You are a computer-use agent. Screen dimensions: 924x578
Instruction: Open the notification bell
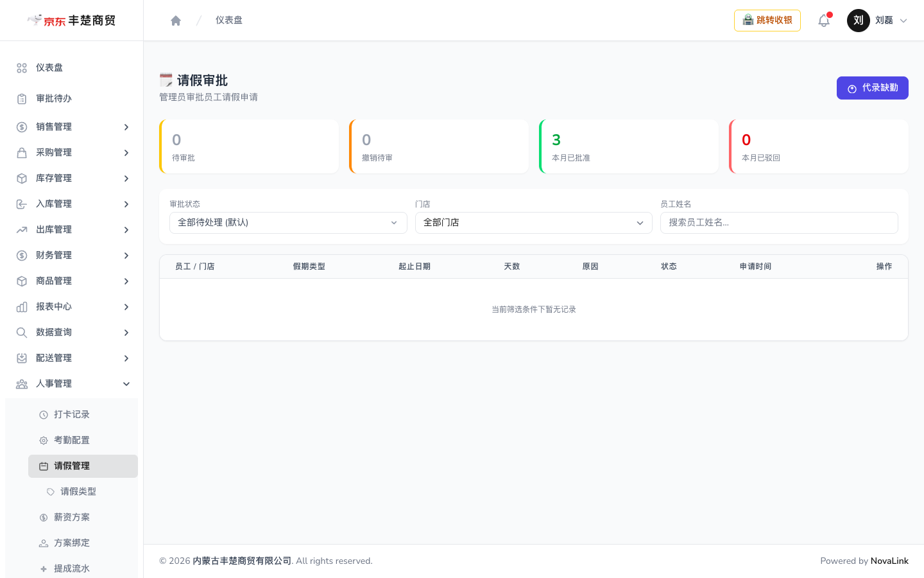point(824,21)
